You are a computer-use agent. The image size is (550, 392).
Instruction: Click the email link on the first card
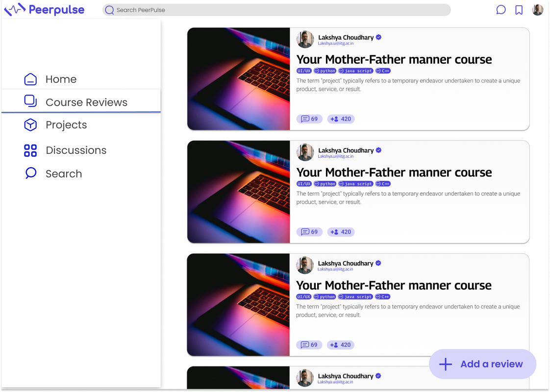coord(336,44)
